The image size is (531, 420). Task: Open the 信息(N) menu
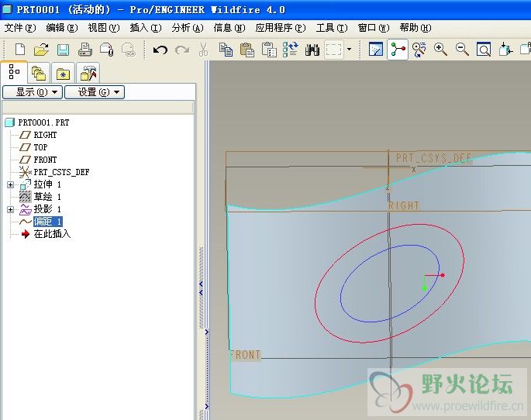(229, 28)
